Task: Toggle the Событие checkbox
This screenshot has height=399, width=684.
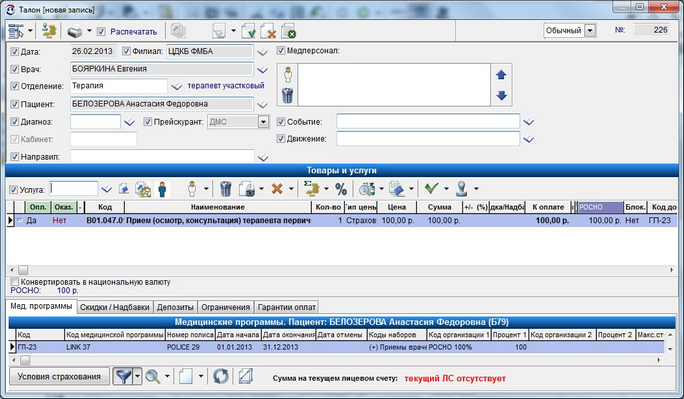Action: 281,122
